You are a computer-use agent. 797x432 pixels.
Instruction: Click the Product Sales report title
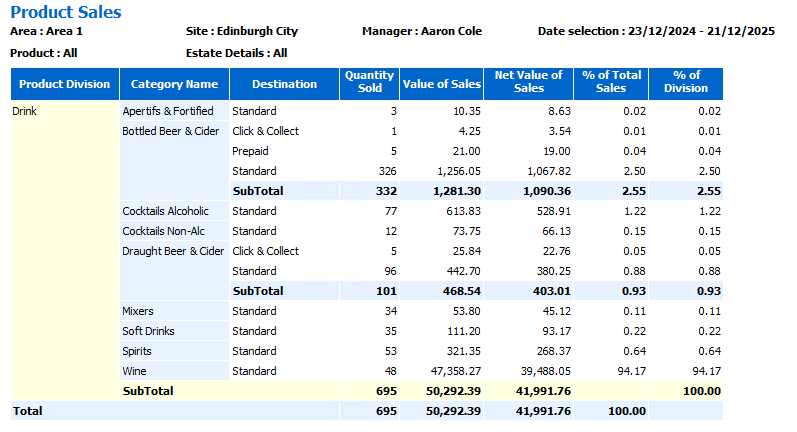(66, 12)
